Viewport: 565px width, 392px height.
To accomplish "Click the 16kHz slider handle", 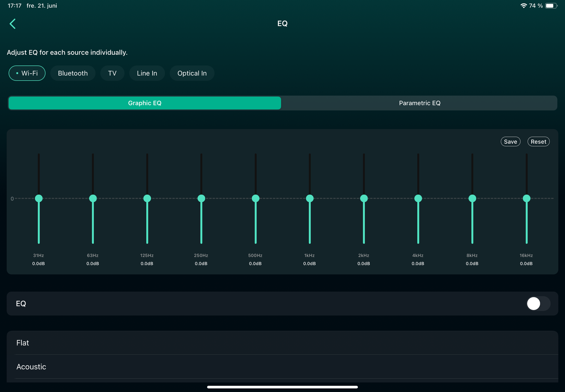I will pyautogui.click(x=526, y=198).
